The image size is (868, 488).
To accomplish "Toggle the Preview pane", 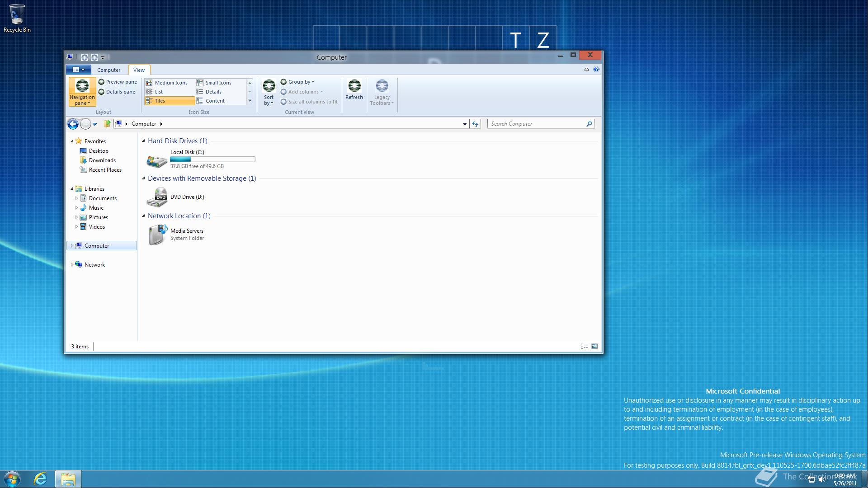I will click(x=118, y=82).
